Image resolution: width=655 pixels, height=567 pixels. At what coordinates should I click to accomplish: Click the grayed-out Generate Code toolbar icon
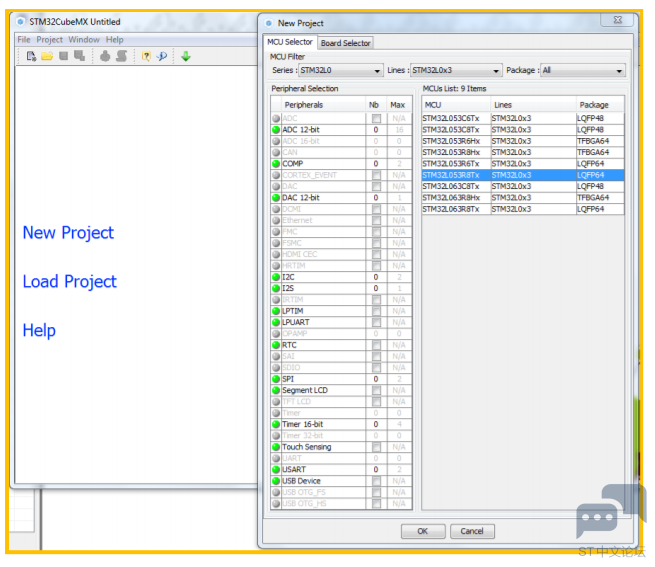pos(105,56)
